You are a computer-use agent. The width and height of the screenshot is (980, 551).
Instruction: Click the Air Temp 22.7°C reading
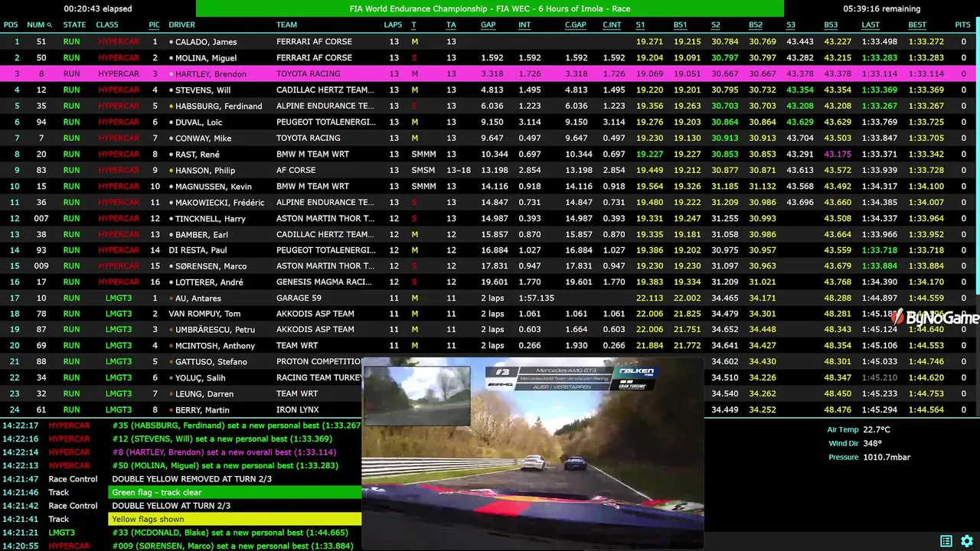click(858, 430)
